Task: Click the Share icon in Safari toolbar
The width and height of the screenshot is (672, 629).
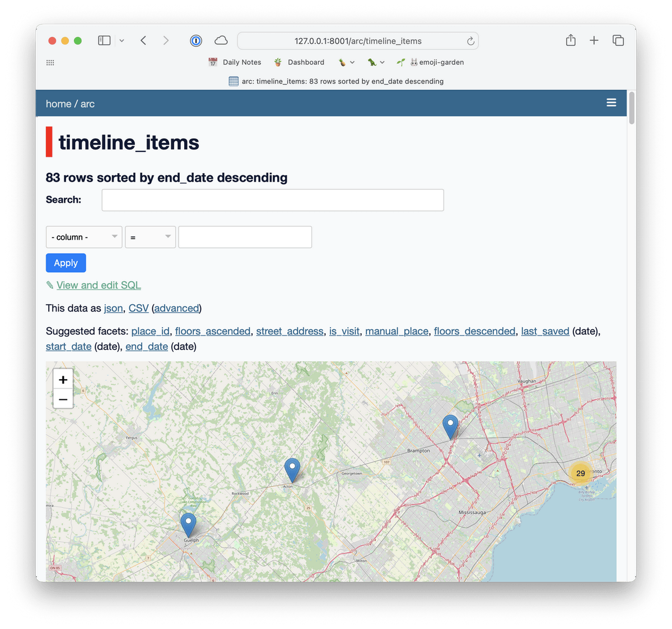Action: [570, 40]
